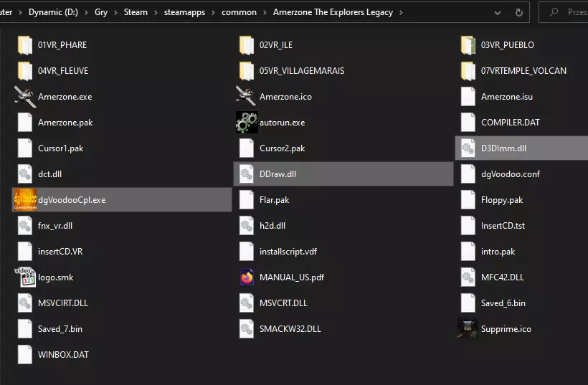The width and height of the screenshot is (588, 385).
Task: Click the MSVCIRT.DLL gear file icon
Action: [25, 303]
